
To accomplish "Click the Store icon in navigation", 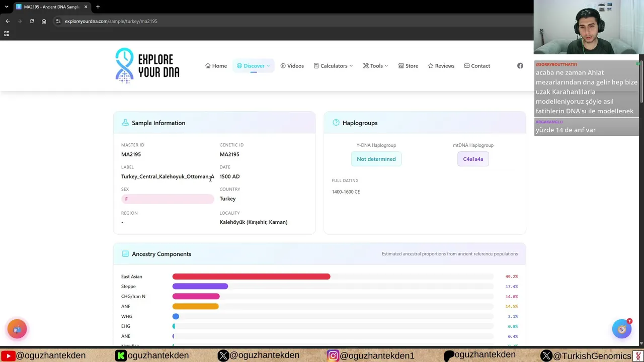I will tap(401, 66).
